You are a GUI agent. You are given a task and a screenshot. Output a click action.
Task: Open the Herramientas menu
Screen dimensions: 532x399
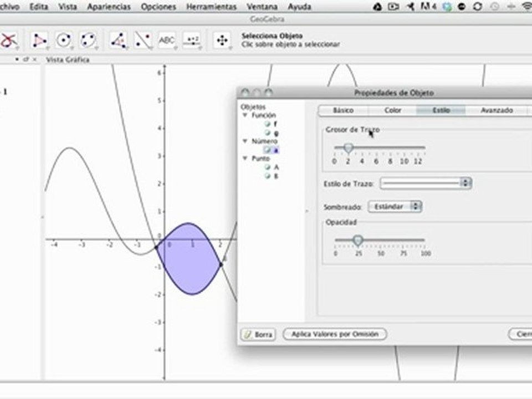click(211, 7)
